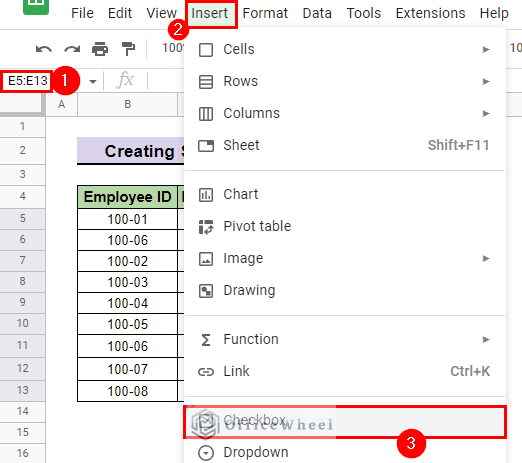Screen dimensions: 522x463
Task: Select row 14 header
Action: point(22,412)
